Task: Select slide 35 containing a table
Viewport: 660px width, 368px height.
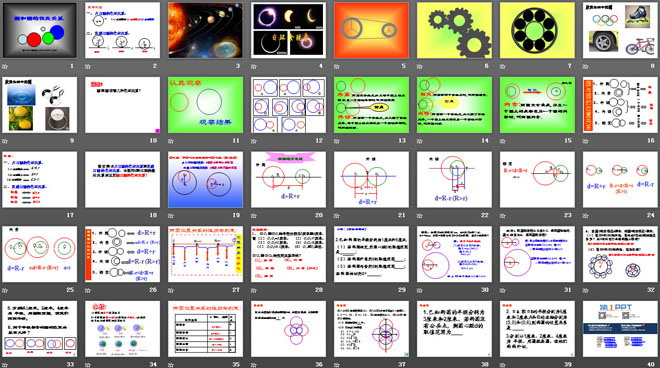Action: 205,328
